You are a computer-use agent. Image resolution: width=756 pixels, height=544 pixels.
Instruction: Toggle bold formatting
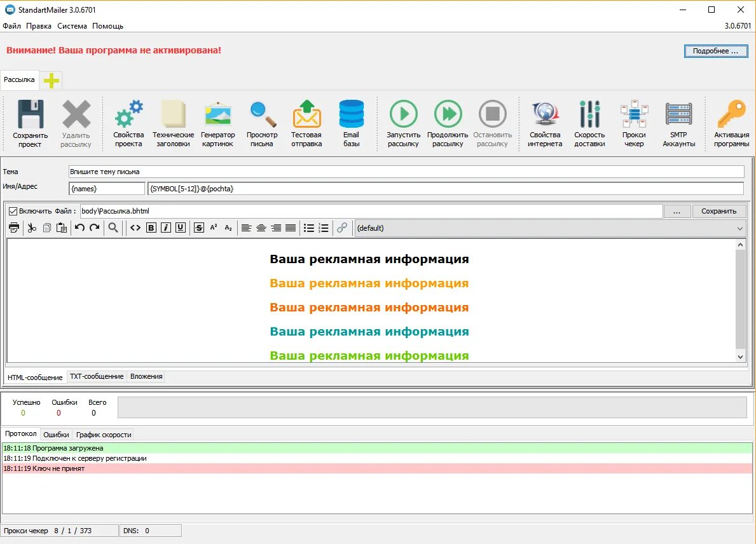tap(151, 228)
